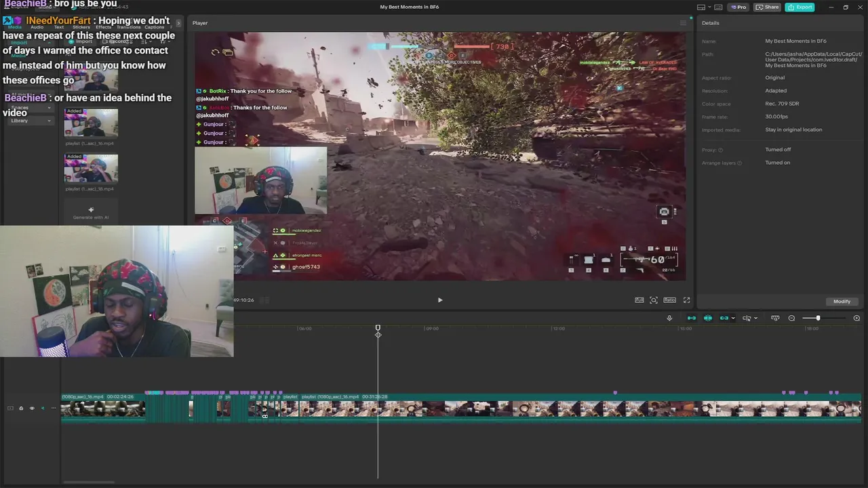
Task: Switch to the Stickers tab
Action: point(81,27)
